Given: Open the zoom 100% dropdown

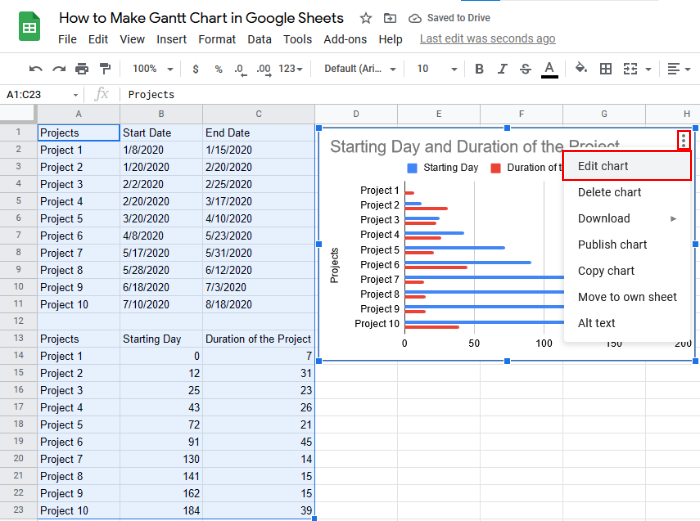Looking at the screenshot, I should 152,69.
